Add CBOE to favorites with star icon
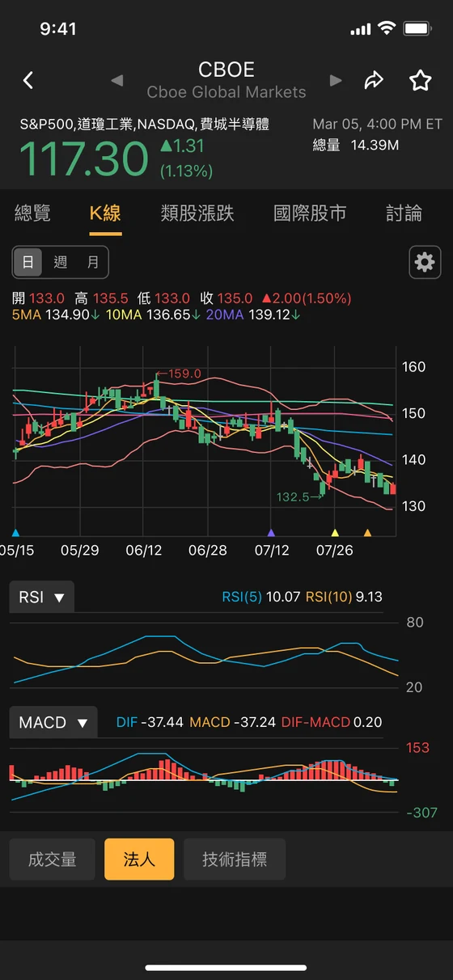 pos(420,80)
